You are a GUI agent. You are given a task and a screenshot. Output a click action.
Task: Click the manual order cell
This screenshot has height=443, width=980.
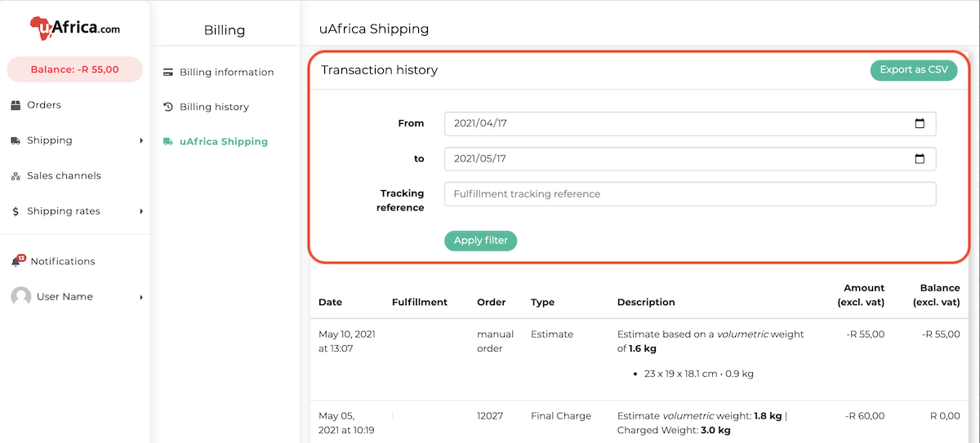coord(495,341)
